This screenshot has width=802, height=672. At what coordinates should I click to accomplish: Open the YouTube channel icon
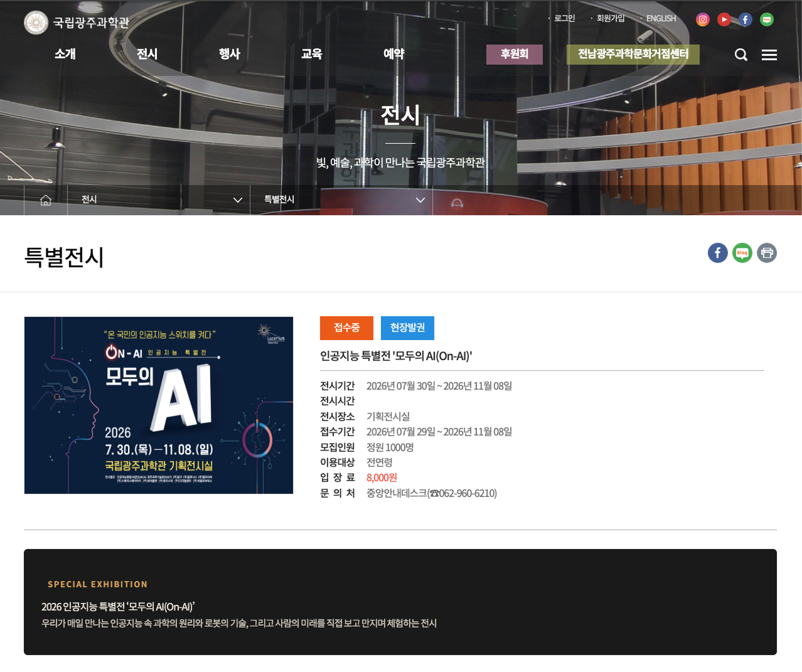tap(724, 19)
